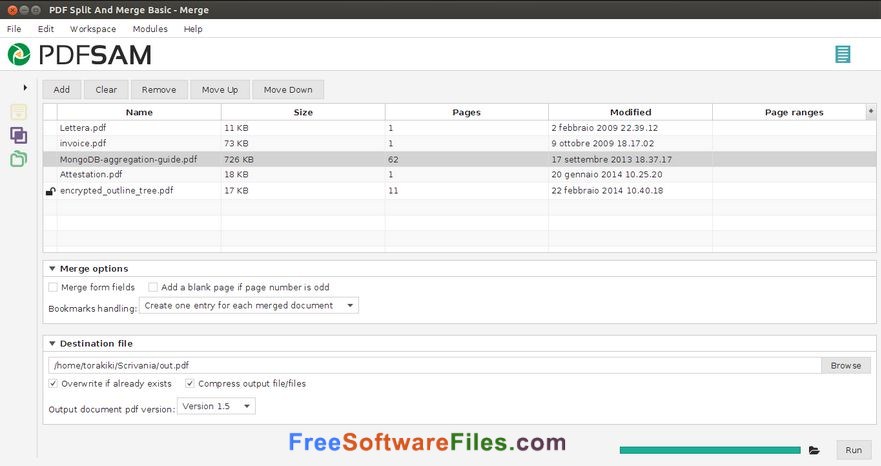Viewport: 881px width, 466px height.
Task: Open column visibility menu in table corner
Action: 871,111
